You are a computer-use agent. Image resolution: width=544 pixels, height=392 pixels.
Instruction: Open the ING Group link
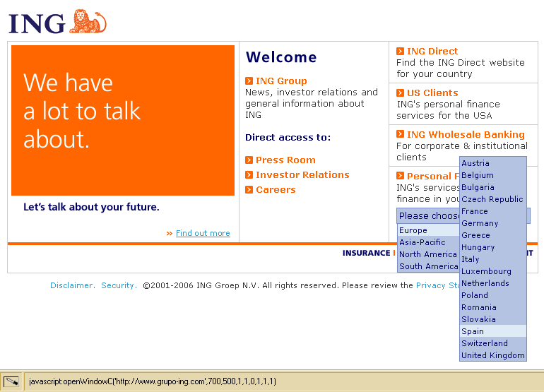click(x=281, y=81)
